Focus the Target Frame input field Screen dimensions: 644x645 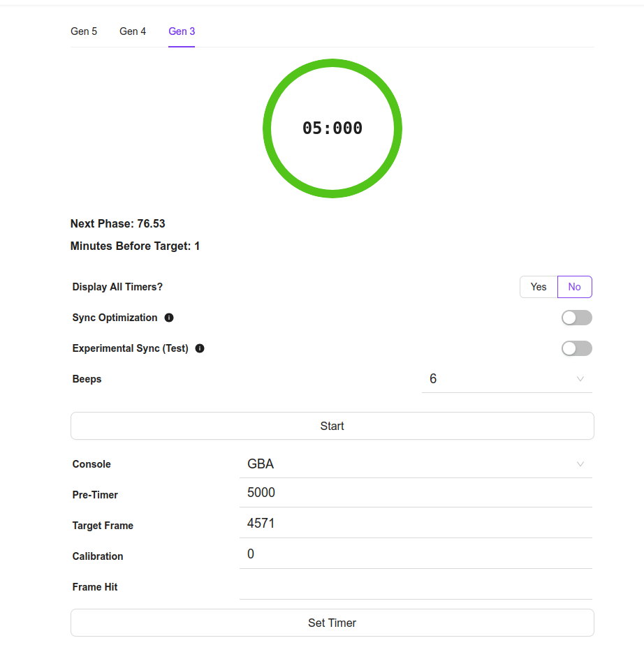(x=416, y=524)
